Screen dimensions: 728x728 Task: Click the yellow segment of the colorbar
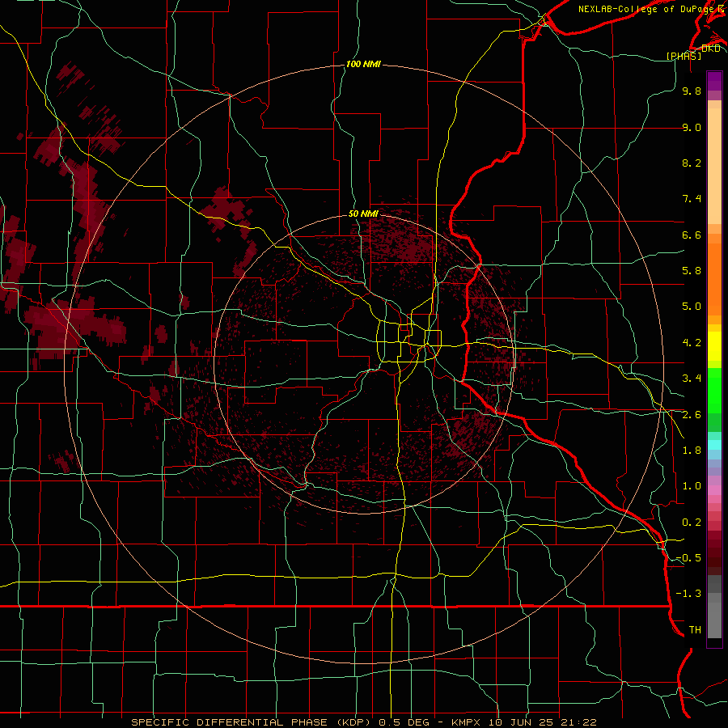[x=714, y=346]
